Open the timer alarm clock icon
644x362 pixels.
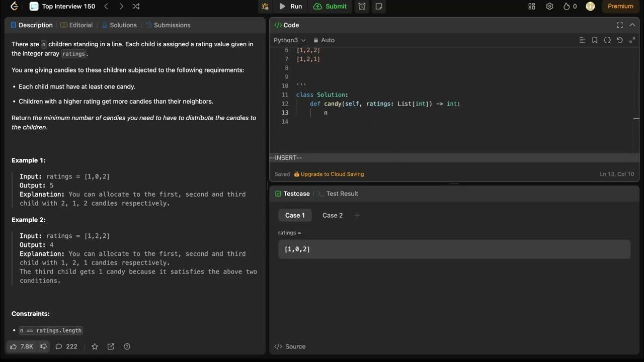[x=362, y=7]
